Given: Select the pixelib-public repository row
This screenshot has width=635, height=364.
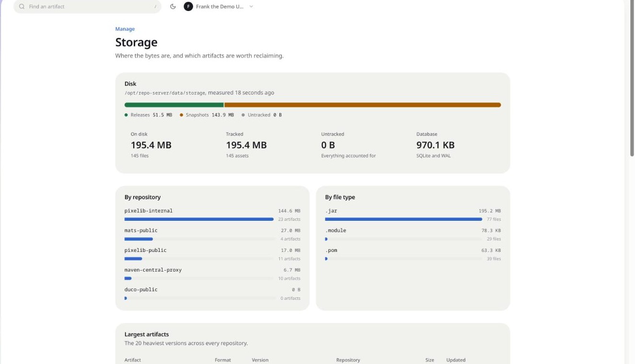Looking at the screenshot, I should coord(212,254).
